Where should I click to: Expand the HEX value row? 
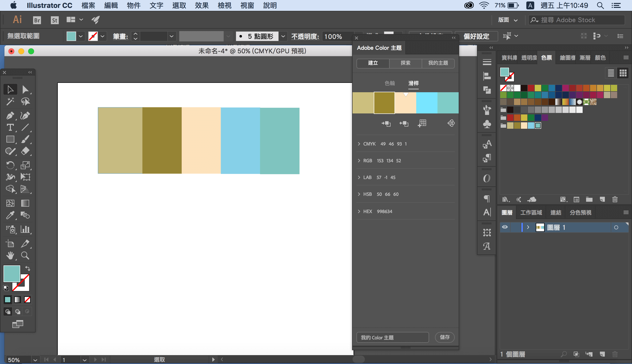coord(359,212)
